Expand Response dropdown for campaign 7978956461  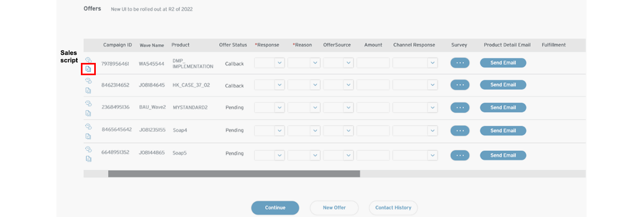279,63
